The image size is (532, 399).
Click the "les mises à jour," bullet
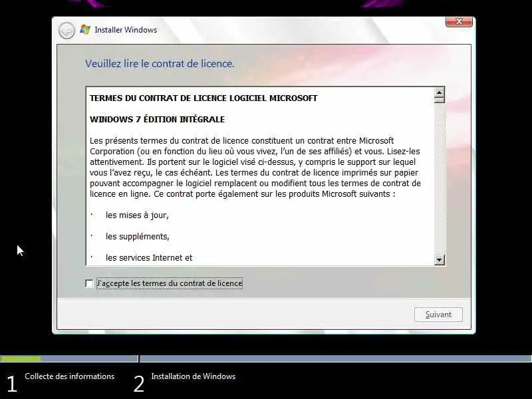(x=137, y=215)
